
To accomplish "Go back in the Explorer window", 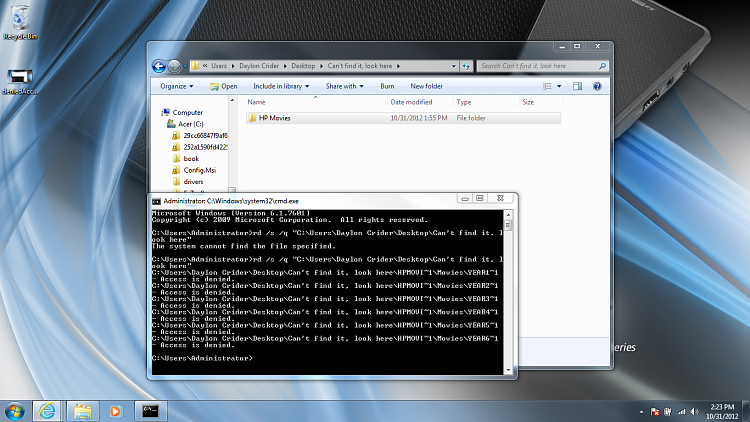I will 159,66.
